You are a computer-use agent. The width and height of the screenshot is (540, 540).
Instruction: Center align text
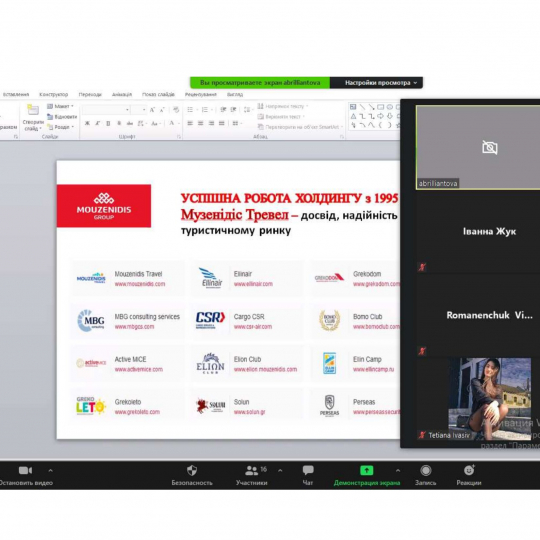click(x=200, y=123)
